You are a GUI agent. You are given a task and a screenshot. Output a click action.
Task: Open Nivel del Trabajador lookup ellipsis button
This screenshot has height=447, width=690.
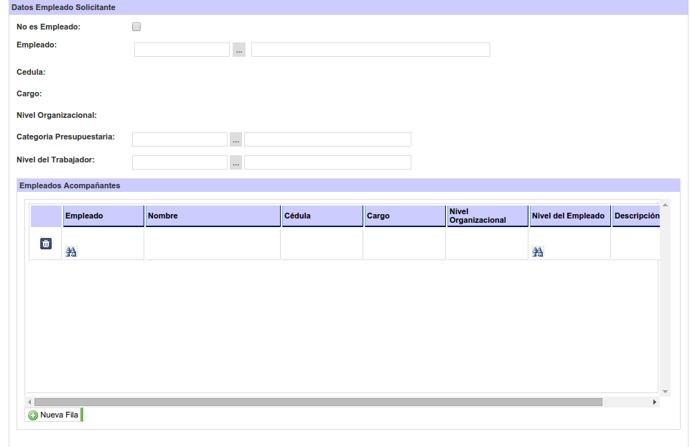(x=236, y=162)
